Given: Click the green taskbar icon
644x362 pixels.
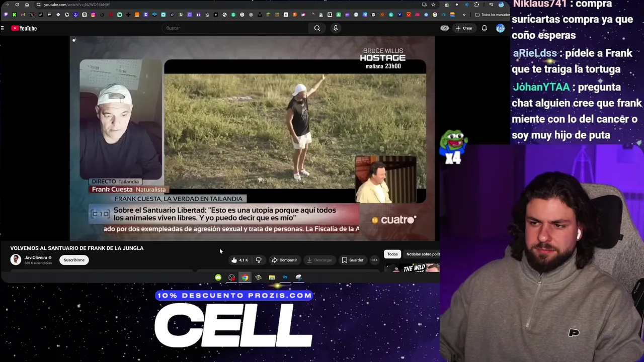Looking at the screenshot, I should tap(218, 277).
